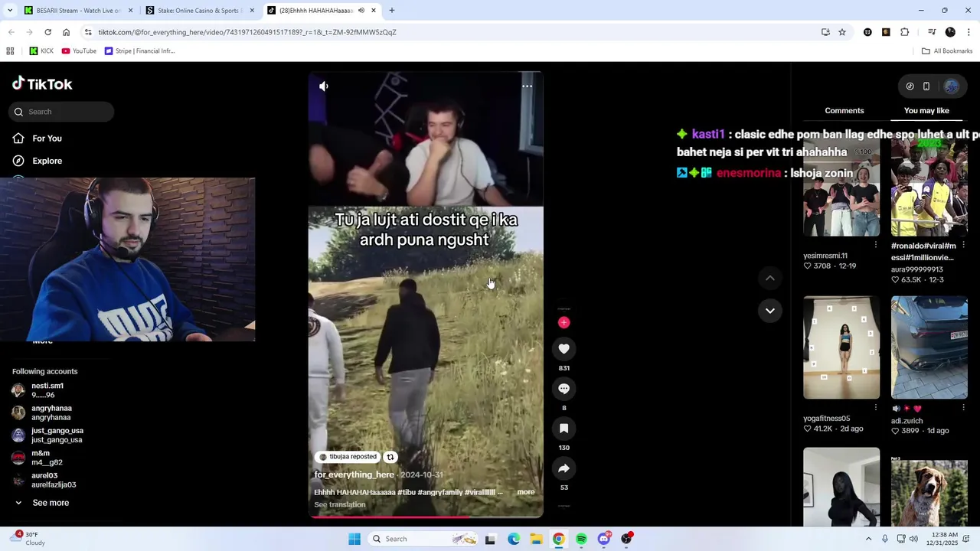Viewport: 980px width, 551px height.
Task: Bookmark this page with the star icon
Action: tap(842, 32)
